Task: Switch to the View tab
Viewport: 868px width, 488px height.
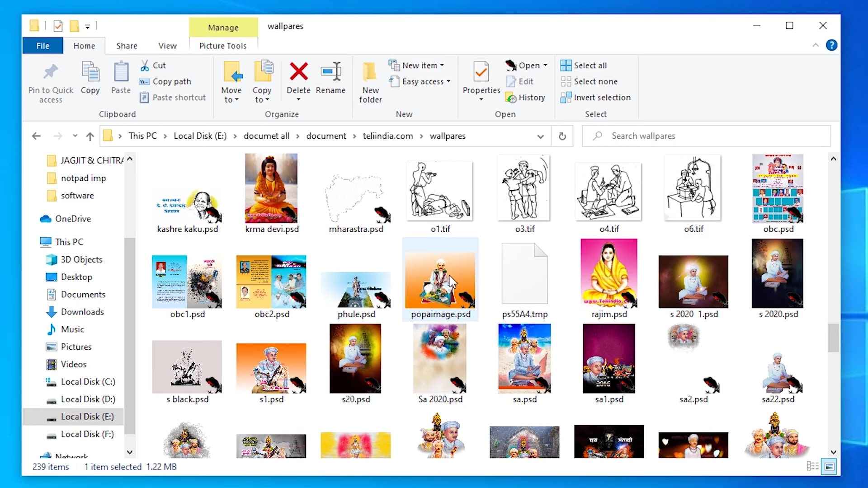Action: pyautogui.click(x=167, y=46)
